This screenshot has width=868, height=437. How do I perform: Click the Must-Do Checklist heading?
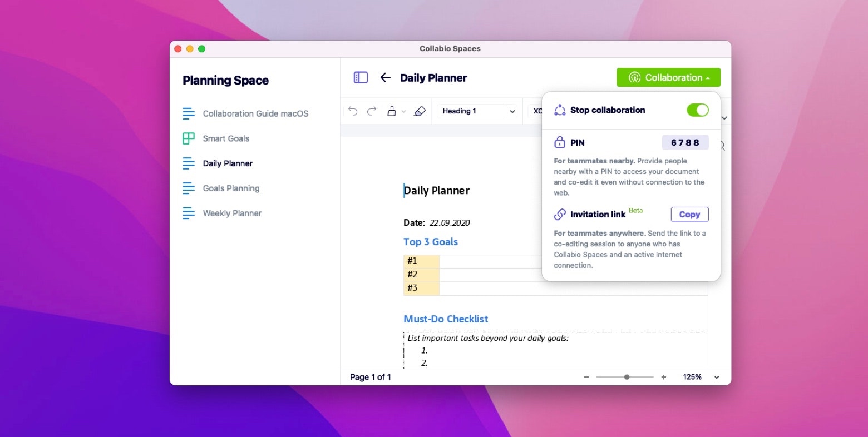446,319
